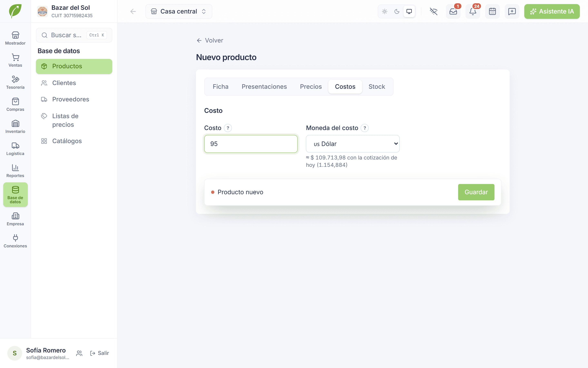Go to Inventario
The image size is (588, 368).
(15, 127)
